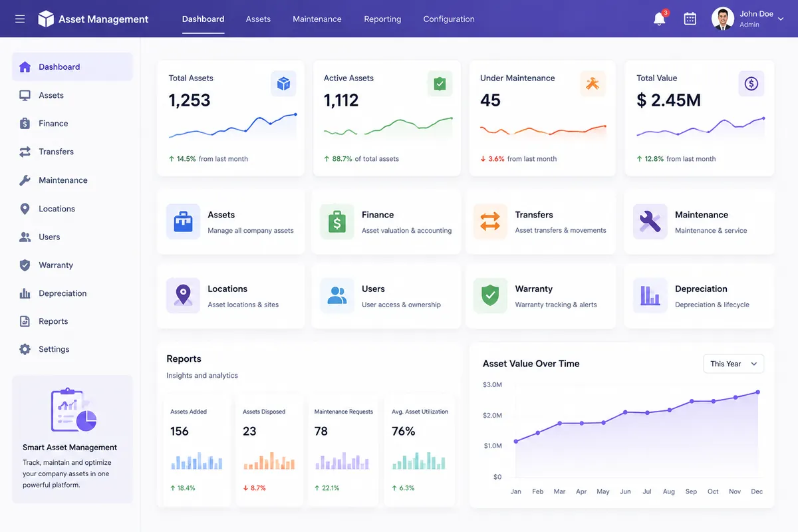This screenshot has height=532, width=798.
Task: Click the Total Value dollar icon
Action: click(x=751, y=84)
